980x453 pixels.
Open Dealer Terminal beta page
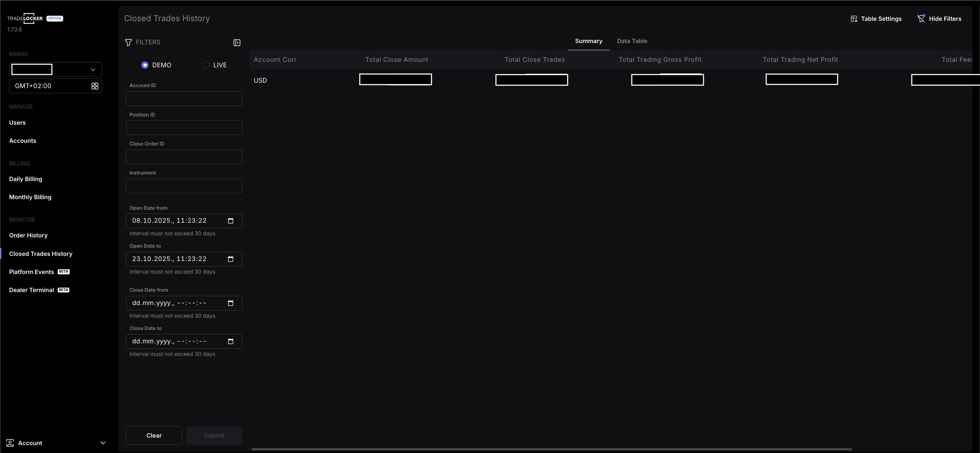click(x=31, y=290)
